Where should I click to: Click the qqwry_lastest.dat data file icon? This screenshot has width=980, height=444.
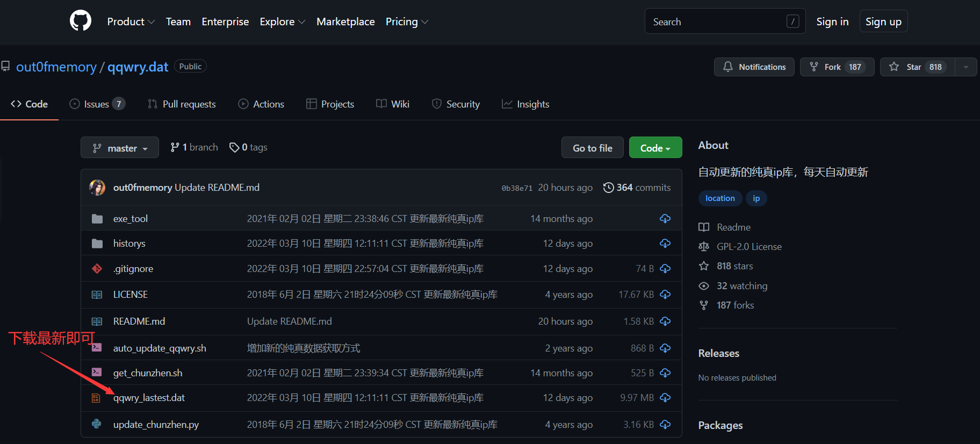click(96, 398)
